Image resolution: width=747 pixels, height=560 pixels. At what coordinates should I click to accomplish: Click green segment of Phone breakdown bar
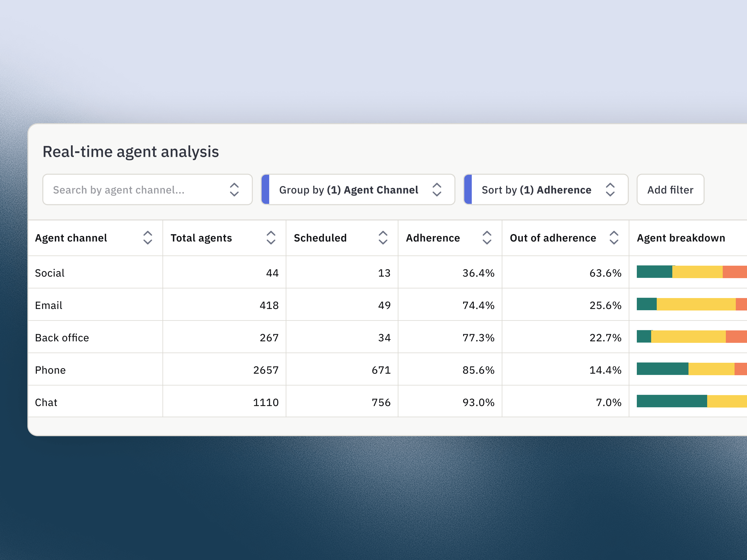click(662, 369)
